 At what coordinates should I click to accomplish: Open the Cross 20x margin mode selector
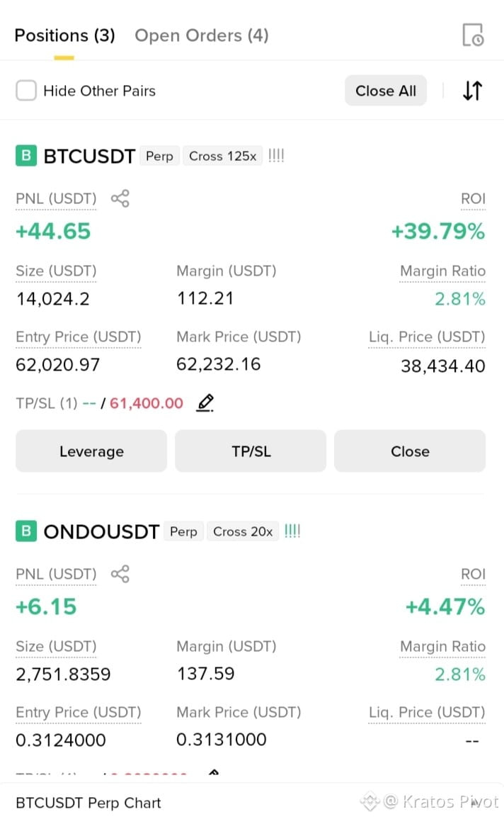243,532
